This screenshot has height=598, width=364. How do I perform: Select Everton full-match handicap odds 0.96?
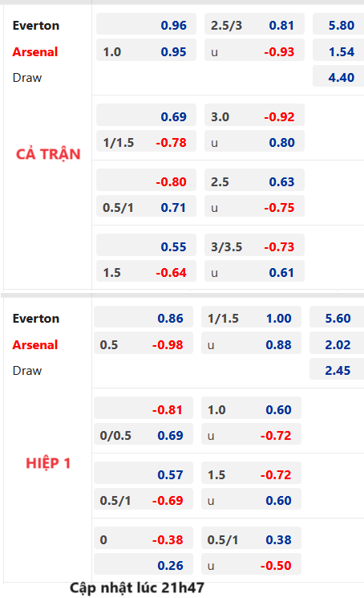tap(146, 24)
